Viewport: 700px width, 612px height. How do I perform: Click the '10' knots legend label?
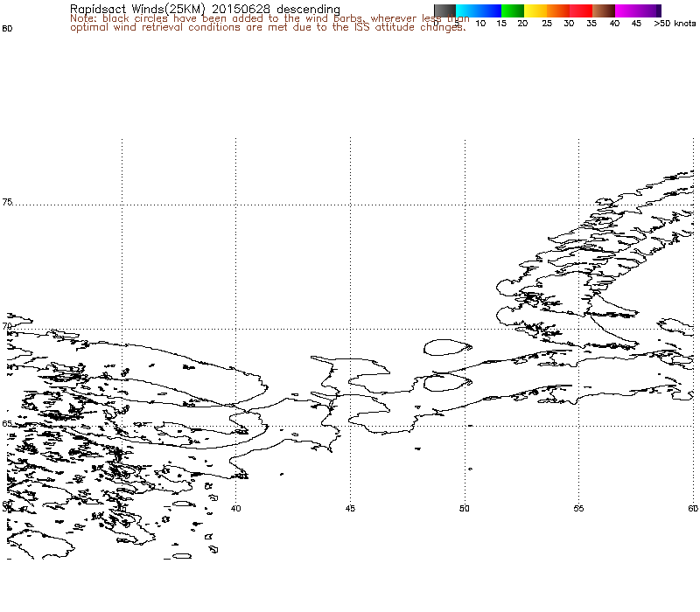tap(480, 24)
